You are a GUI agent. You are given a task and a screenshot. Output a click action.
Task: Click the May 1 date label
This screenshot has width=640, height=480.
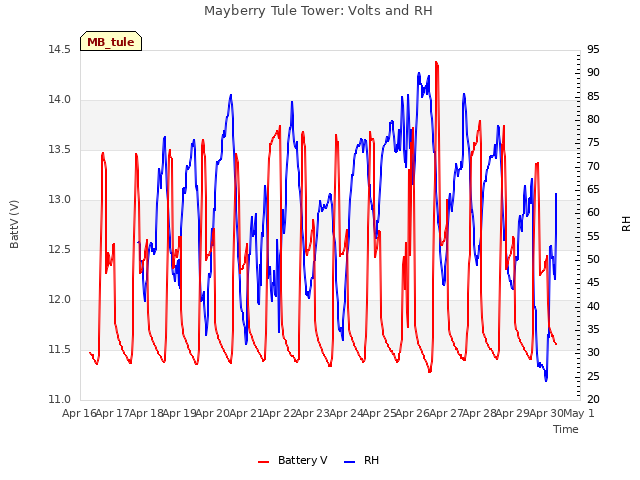(579, 414)
